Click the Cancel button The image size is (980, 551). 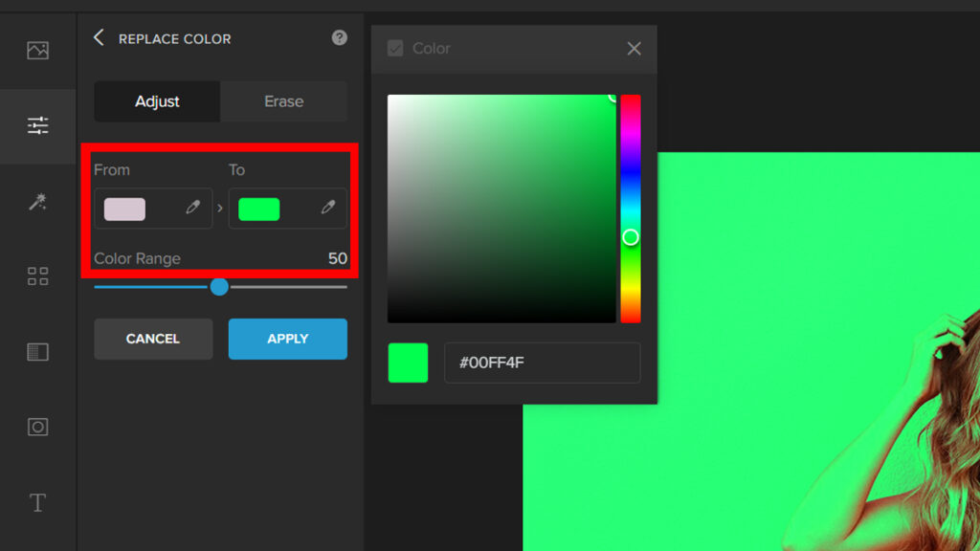pos(153,339)
